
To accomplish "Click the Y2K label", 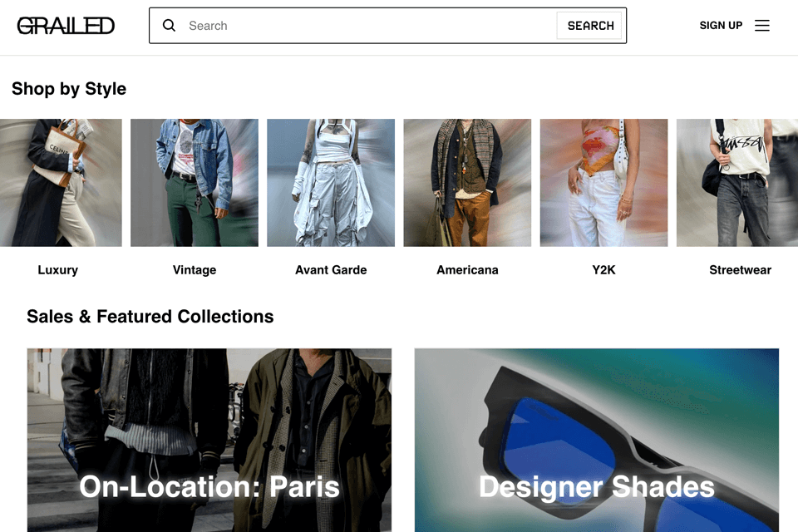I will pos(603,270).
